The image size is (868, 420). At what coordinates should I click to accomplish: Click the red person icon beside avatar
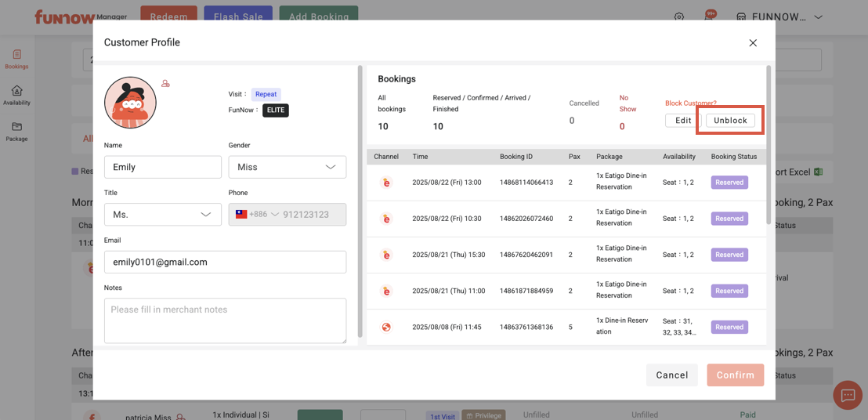click(x=165, y=84)
